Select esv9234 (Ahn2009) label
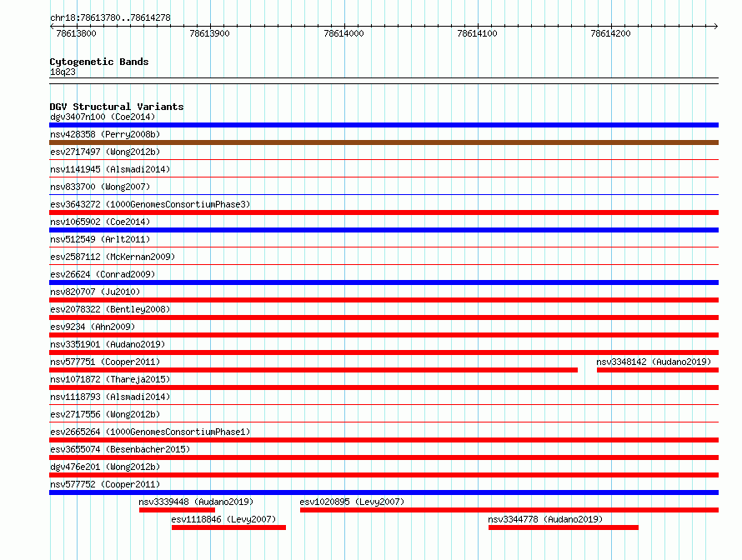Image resolution: width=742 pixels, height=560 pixels. point(93,327)
